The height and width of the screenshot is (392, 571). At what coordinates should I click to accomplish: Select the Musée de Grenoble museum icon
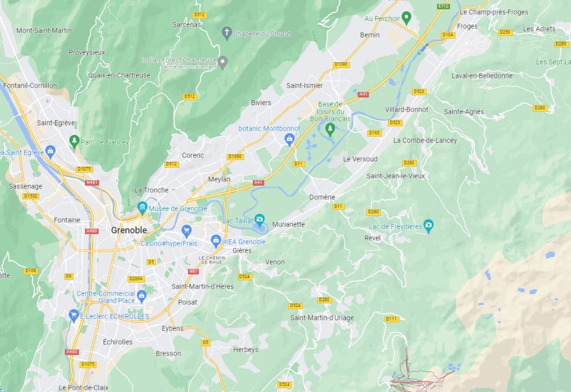tap(142, 208)
